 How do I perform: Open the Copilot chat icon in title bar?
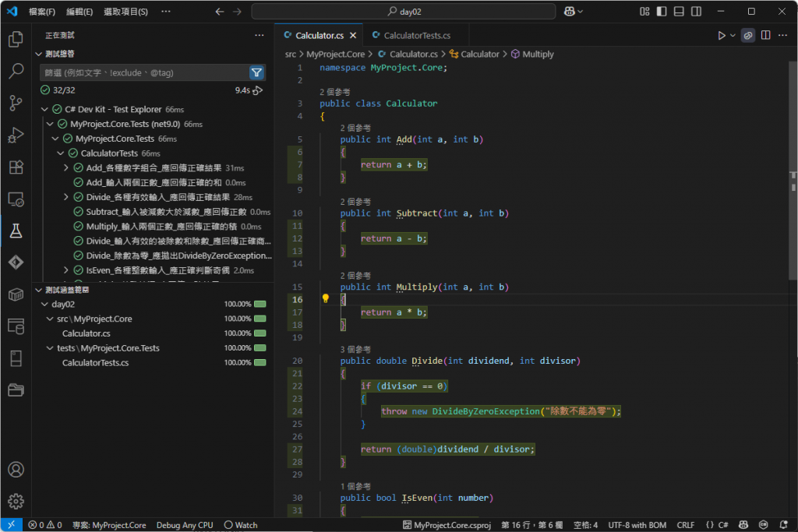click(x=570, y=11)
